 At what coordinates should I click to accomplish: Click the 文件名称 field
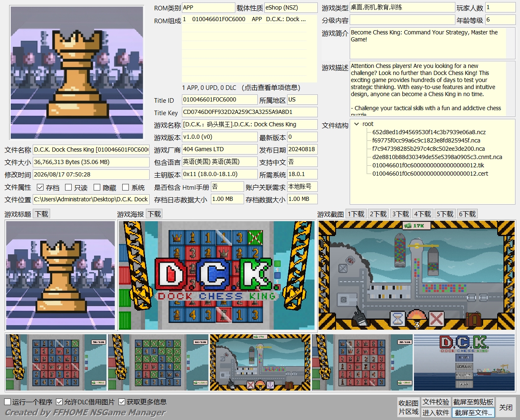(91, 150)
